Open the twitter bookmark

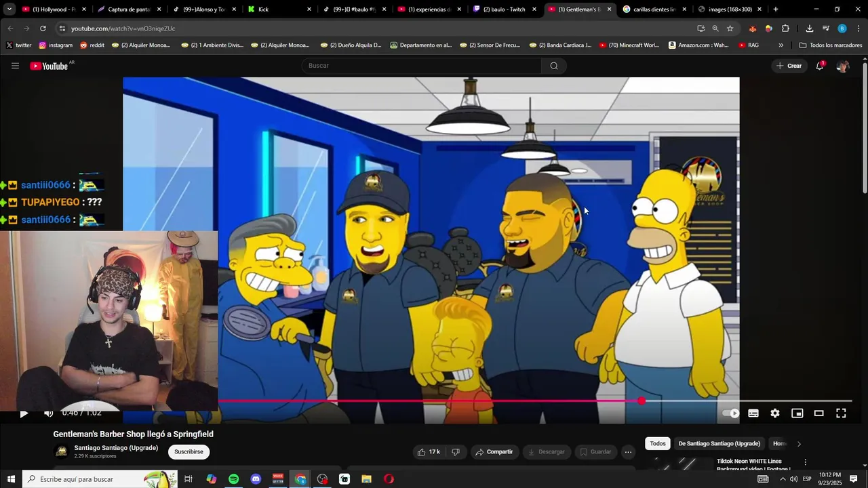point(19,45)
